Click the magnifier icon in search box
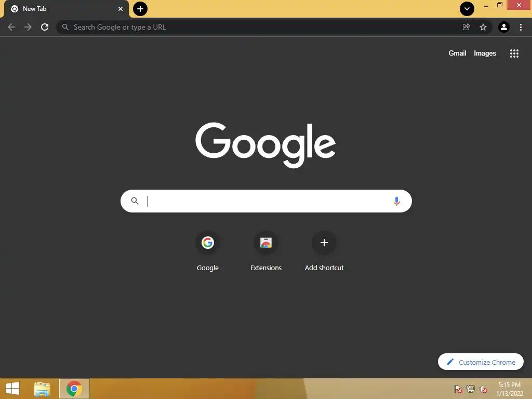Viewport: 532px width, 399px height. 135,201
